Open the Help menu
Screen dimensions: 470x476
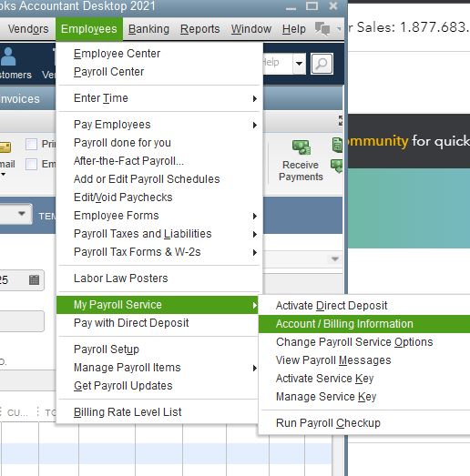tap(294, 29)
